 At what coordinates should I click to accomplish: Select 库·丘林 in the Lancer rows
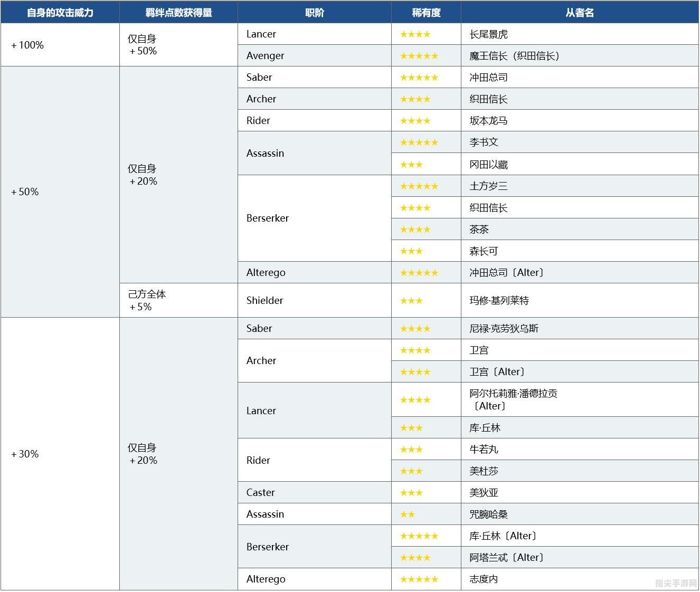tap(485, 428)
